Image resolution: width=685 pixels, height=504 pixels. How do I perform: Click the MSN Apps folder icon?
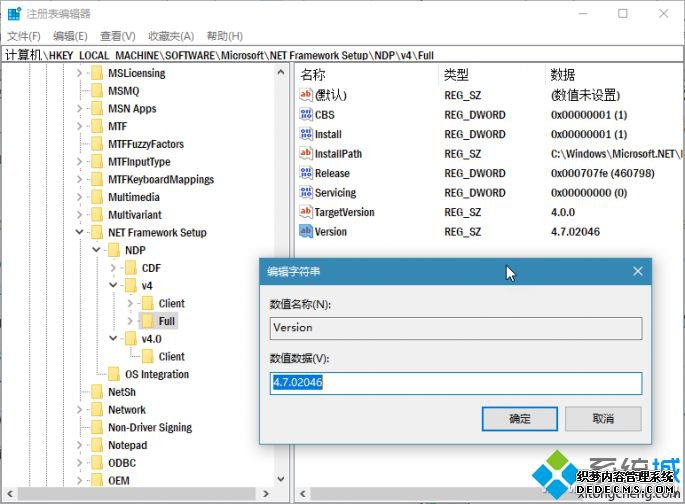pyautogui.click(x=97, y=108)
